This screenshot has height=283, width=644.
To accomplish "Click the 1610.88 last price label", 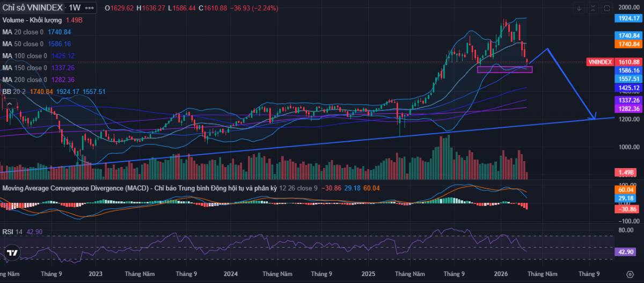I will point(629,62).
